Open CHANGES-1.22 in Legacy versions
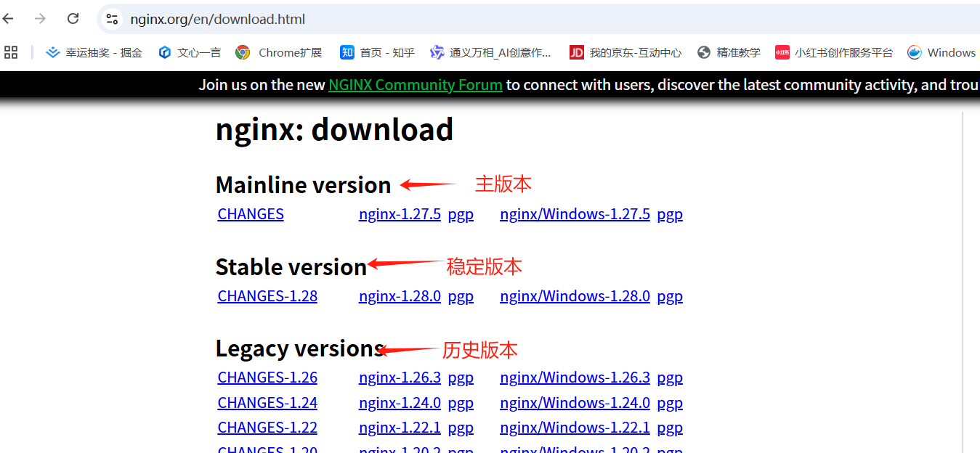The image size is (980, 453). pyautogui.click(x=267, y=427)
